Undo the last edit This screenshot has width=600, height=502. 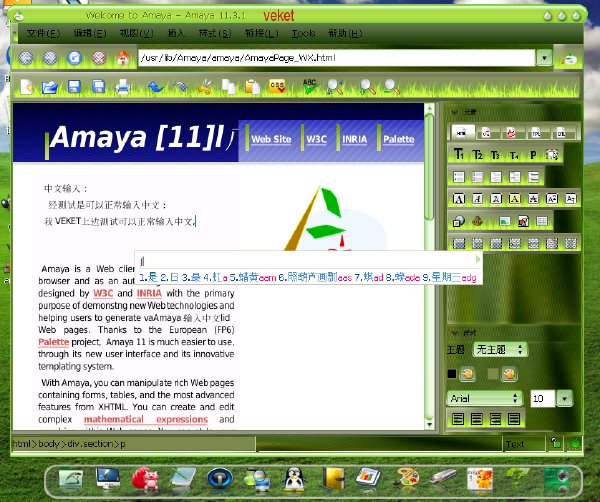point(156,87)
